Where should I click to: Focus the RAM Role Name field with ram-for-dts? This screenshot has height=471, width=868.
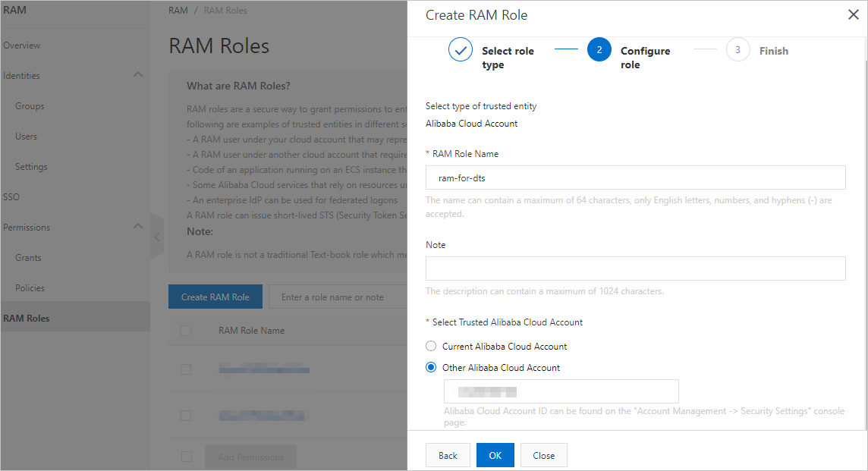pyautogui.click(x=636, y=177)
